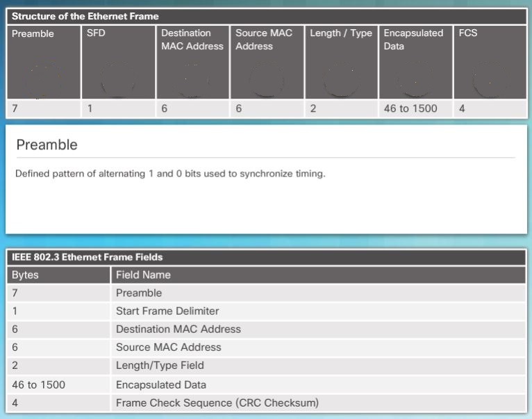
Task: Click the FCS field in frame diagram
Action: 490,63
